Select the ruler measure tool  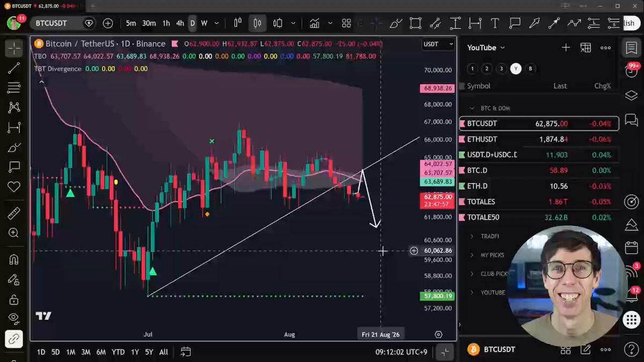(x=14, y=213)
